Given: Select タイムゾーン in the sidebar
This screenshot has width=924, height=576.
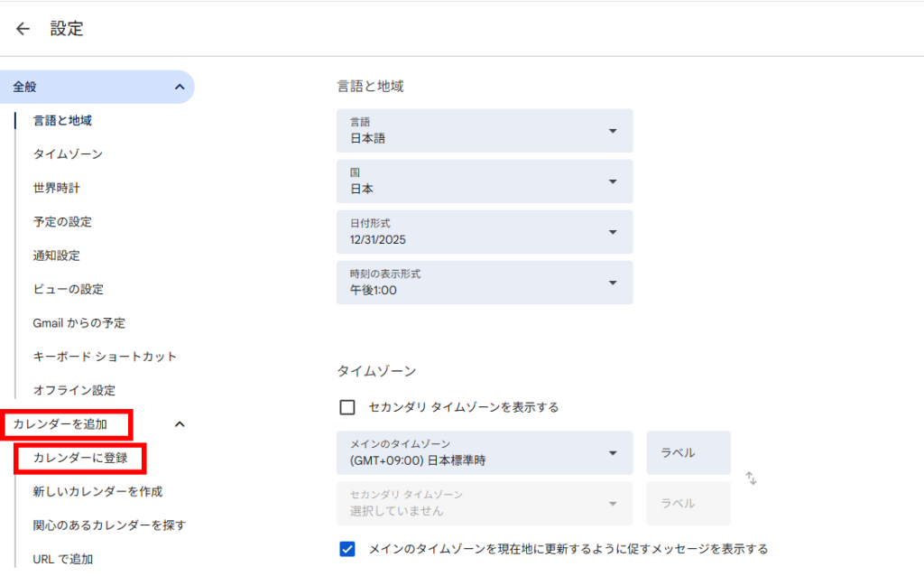Looking at the screenshot, I should [x=68, y=154].
